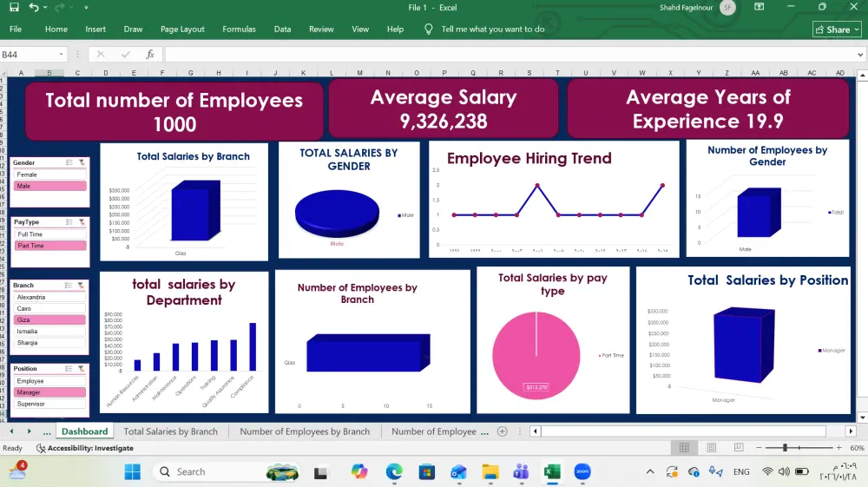Viewport: 868px width, 487px height.
Task: Clear the Branch slicer filter
Action: click(x=81, y=285)
